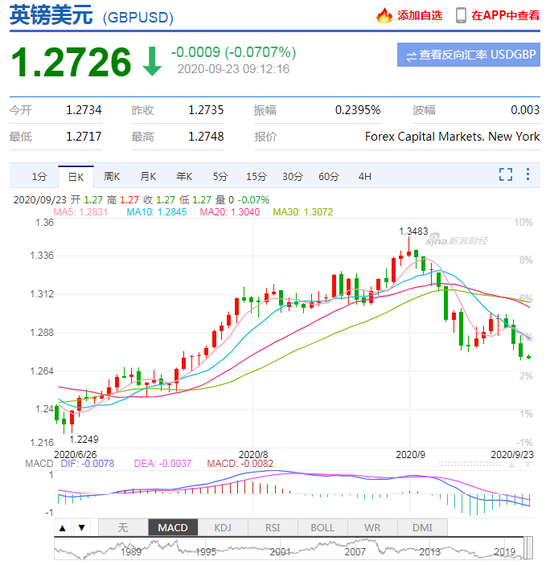Open fullscreen chart view icon
Image resolution: width=550 pixels, height=565 pixels.
coord(505,174)
